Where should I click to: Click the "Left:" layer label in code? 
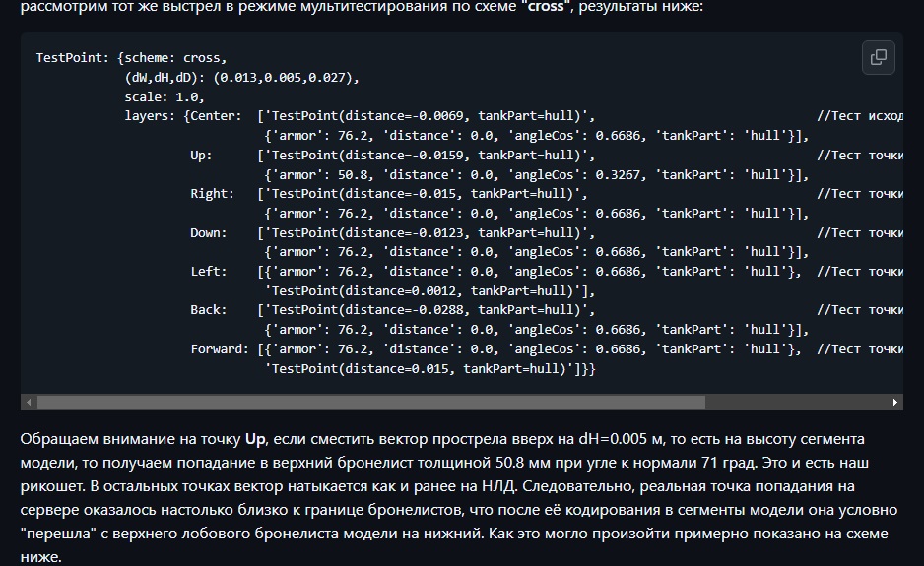[208, 272]
